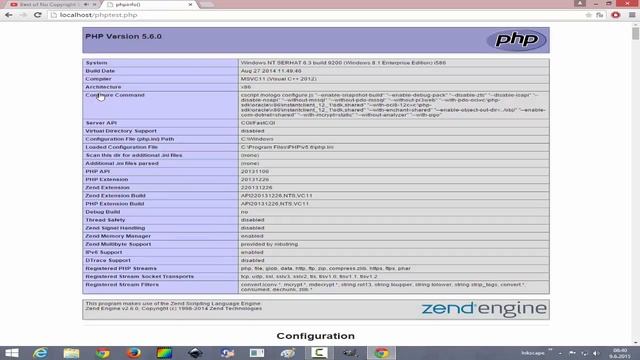The width and height of the screenshot is (640, 360).
Task: Click the volume icon in system tray
Action: pyautogui.click(x=596, y=353)
